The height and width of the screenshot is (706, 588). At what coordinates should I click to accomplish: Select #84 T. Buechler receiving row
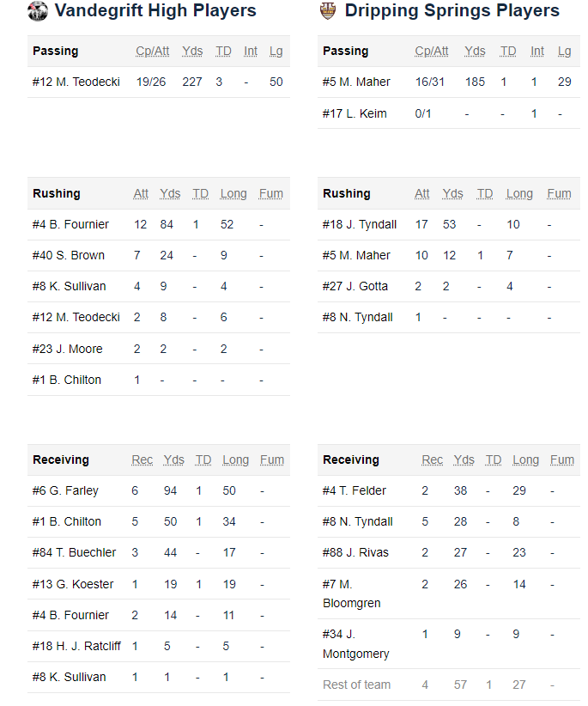pyautogui.click(x=159, y=552)
